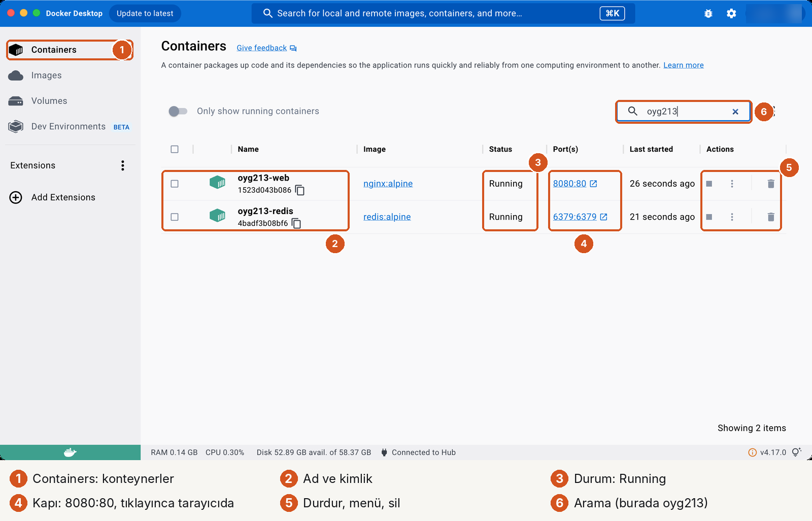Stop the oyg213-redis container
The height and width of the screenshot is (521, 812).
(x=709, y=217)
